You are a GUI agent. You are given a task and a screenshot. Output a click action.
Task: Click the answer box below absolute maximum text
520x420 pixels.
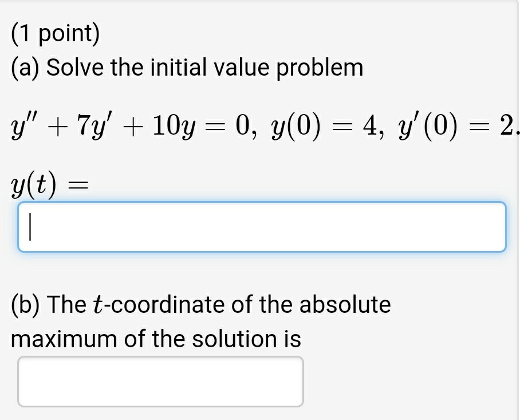160,380
